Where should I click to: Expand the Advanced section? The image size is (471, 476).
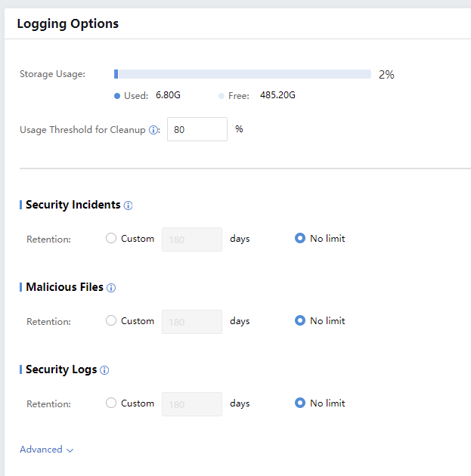tap(47, 450)
